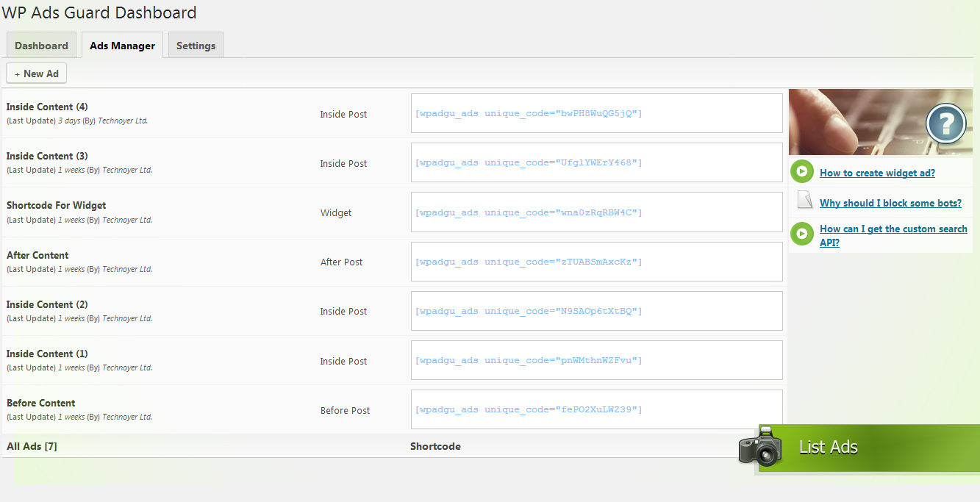Open 'Why should I block some bots?' link
This screenshot has height=502, width=980.
[890, 203]
